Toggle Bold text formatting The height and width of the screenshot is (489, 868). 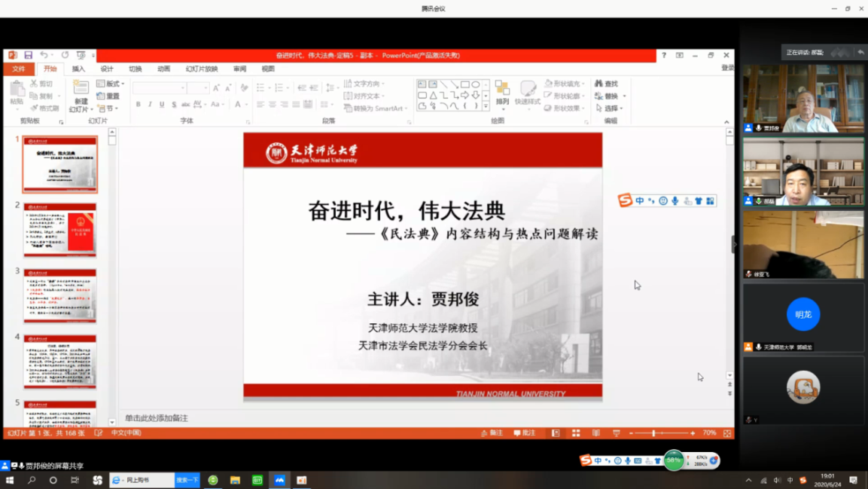click(138, 105)
